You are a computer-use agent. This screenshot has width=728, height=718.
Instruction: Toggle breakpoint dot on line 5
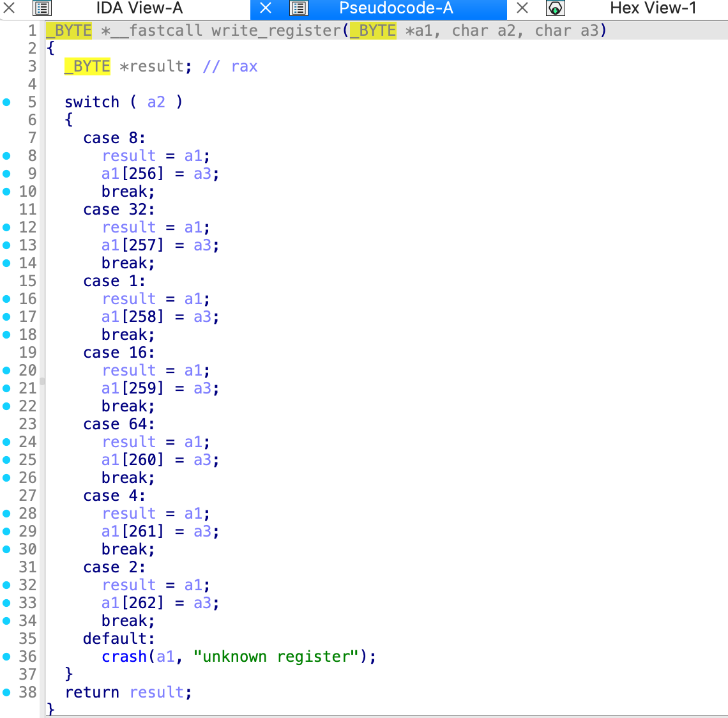coord(7,102)
